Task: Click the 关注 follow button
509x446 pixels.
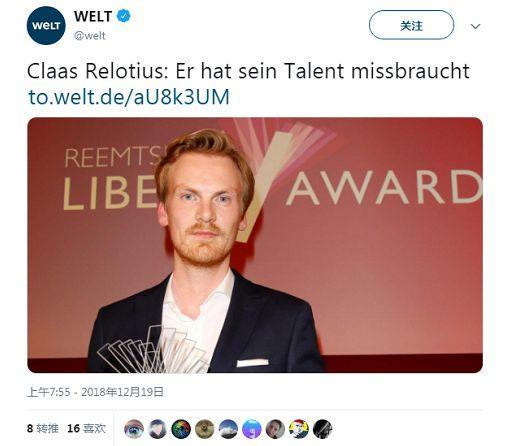Action: [x=411, y=25]
